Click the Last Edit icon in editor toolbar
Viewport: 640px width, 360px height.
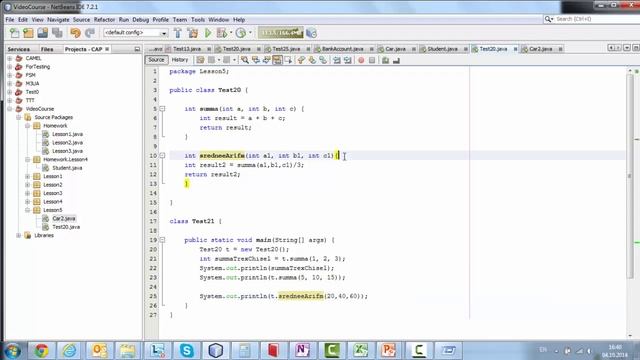click(200, 60)
